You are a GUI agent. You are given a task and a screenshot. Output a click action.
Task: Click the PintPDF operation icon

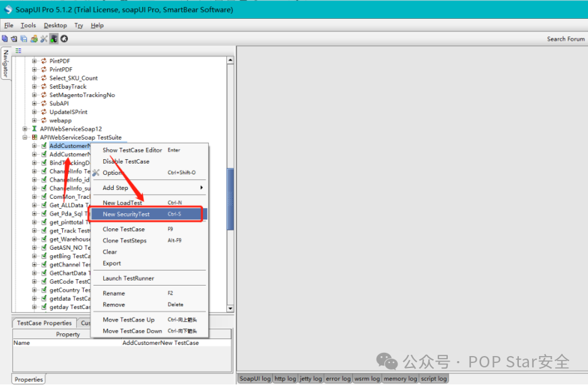coord(44,61)
